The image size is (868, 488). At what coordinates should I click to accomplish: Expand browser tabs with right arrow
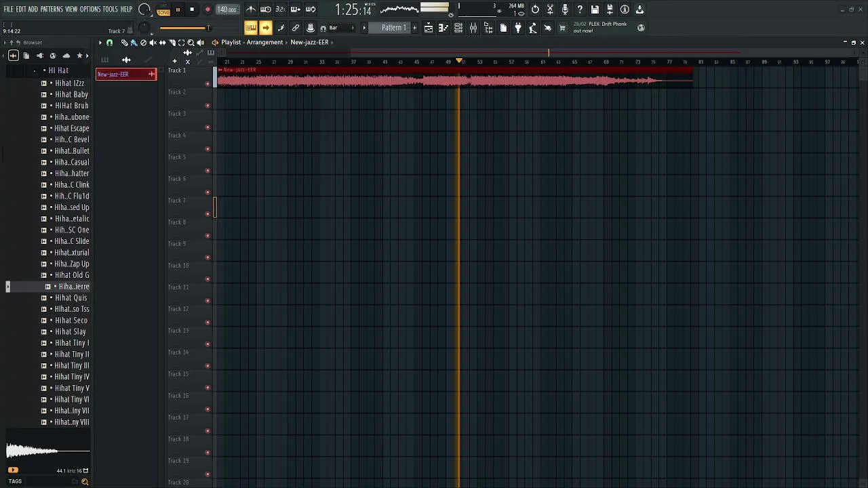(x=87, y=56)
